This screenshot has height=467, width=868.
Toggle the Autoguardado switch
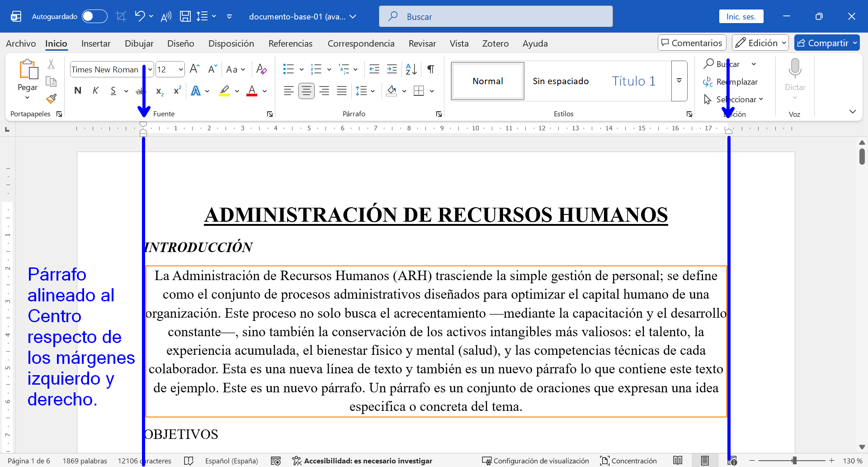pyautogui.click(x=94, y=16)
